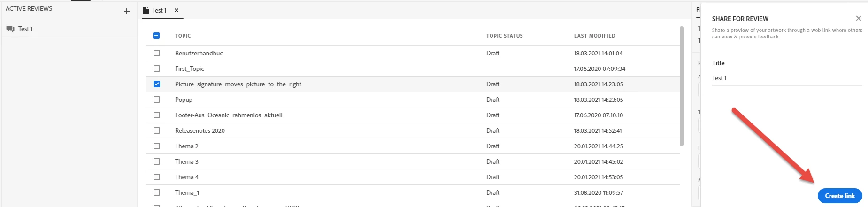Check the Thema 3 checkbox
This screenshot has height=207, width=868.
(x=157, y=161)
